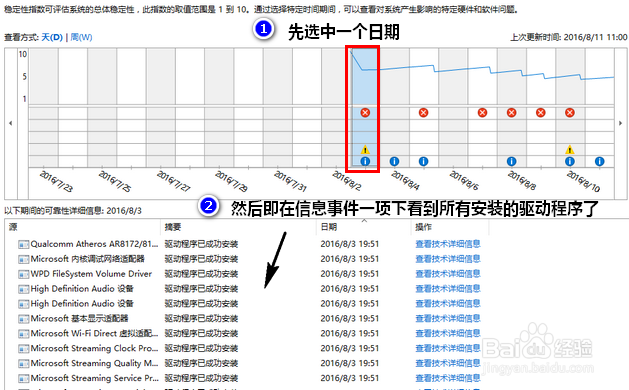This screenshot has width=629, height=390.
Task: Click the critical error icon on 2016/8/10
Action: pyautogui.click(x=570, y=113)
